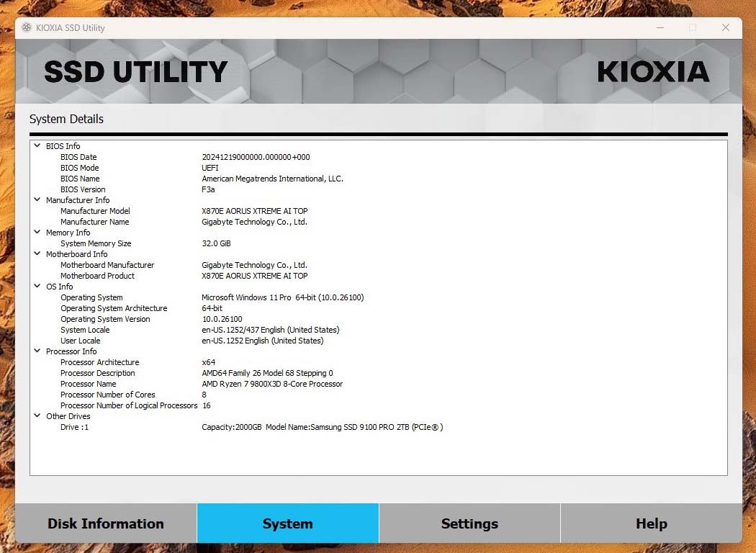Click the 'UEFI' BIOS mode value

(x=210, y=168)
